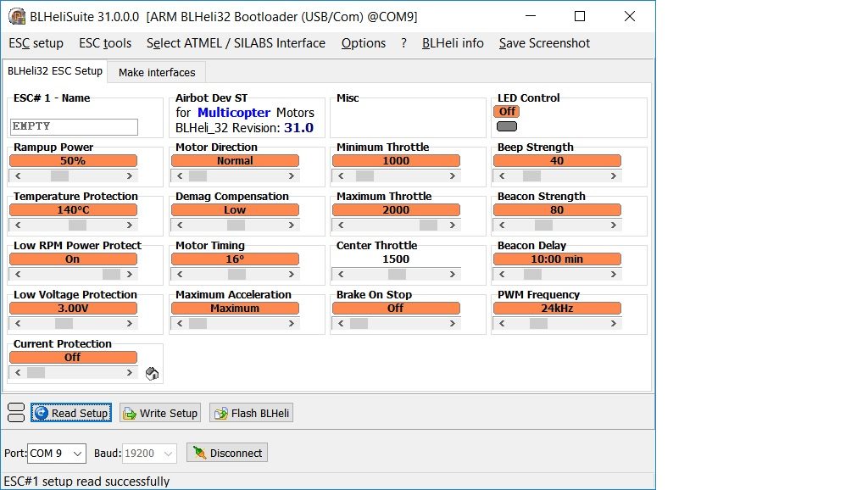
Task: Open the ESC tools menu
Action: (105, 43)
